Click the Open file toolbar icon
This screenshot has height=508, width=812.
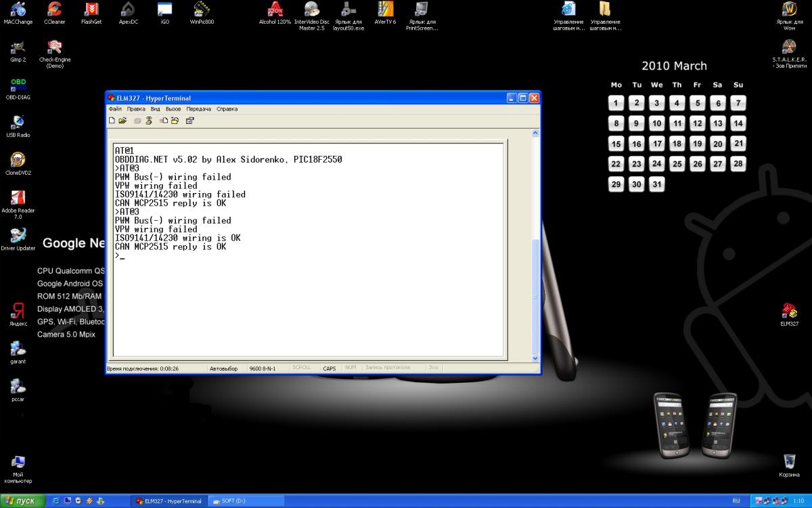click(x=122, y=121)
